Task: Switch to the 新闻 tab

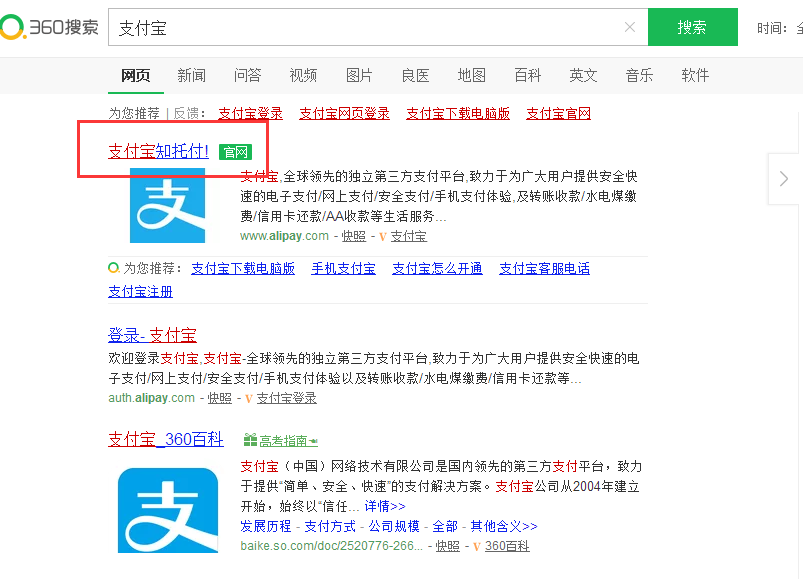Action: coord(192,76)
